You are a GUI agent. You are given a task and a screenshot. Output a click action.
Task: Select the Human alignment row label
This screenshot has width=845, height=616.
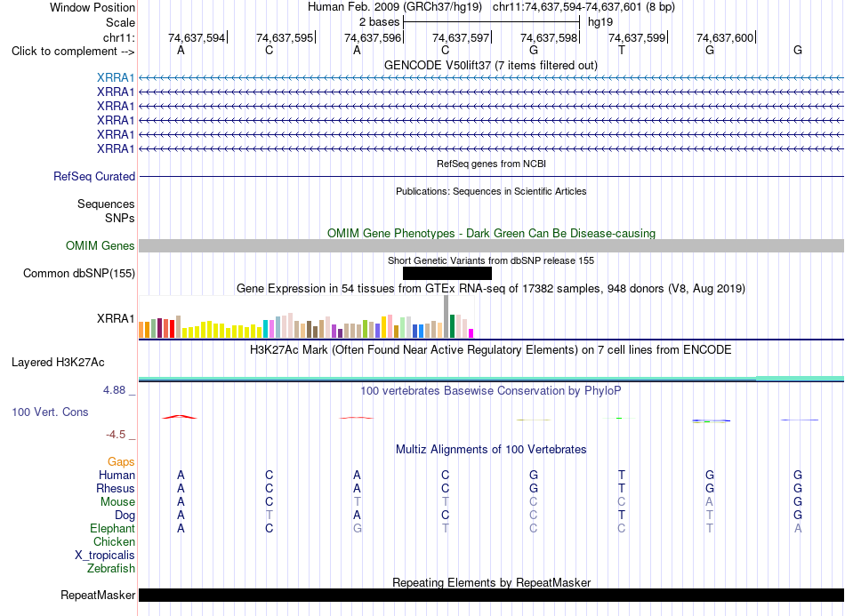coord(117,475)
